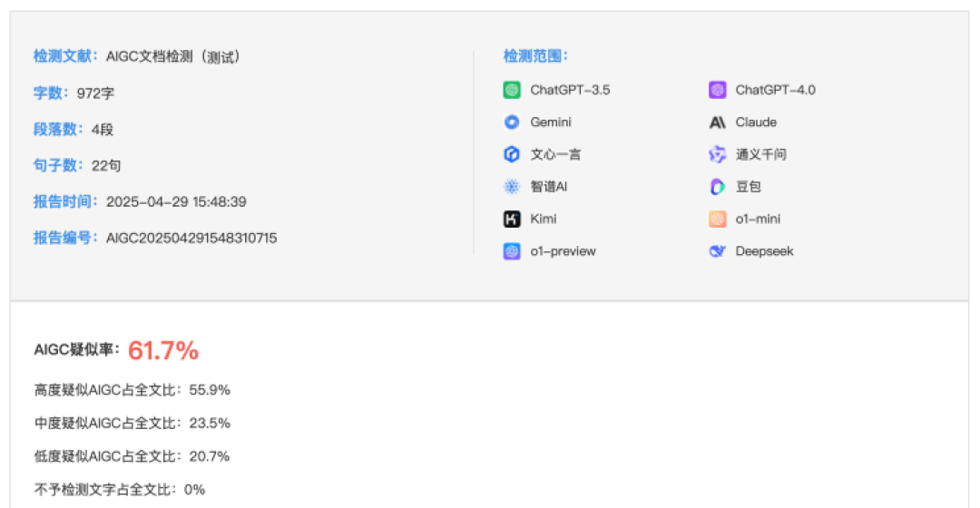Click the timestamp 2025-04-29 15:48:39
The height and width of the screenshot is (508, 980).
pyautogui.click(x=176, y=201)
